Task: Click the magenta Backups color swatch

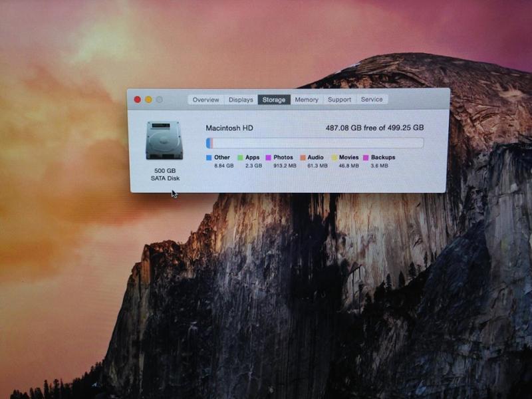Action: (x=366, y=158)
